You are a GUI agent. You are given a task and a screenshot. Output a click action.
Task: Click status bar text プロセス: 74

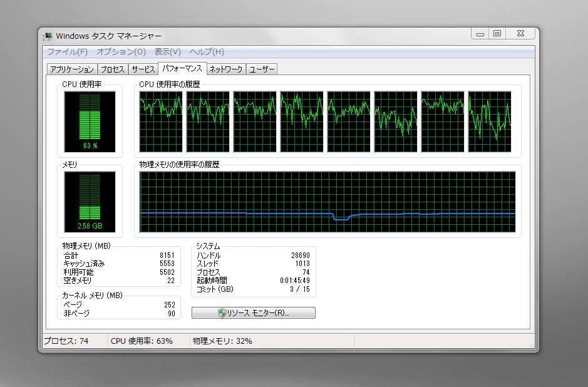point(66,341)
